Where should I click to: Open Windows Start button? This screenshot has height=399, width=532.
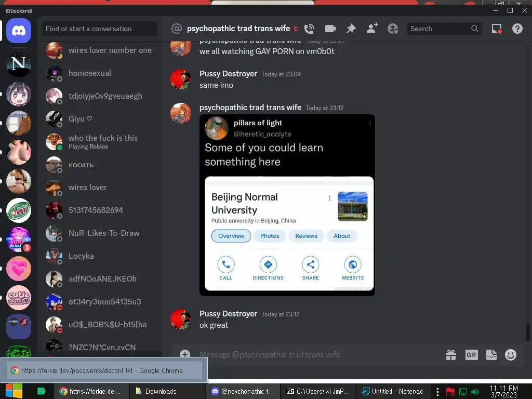click(x=14, y=391)
